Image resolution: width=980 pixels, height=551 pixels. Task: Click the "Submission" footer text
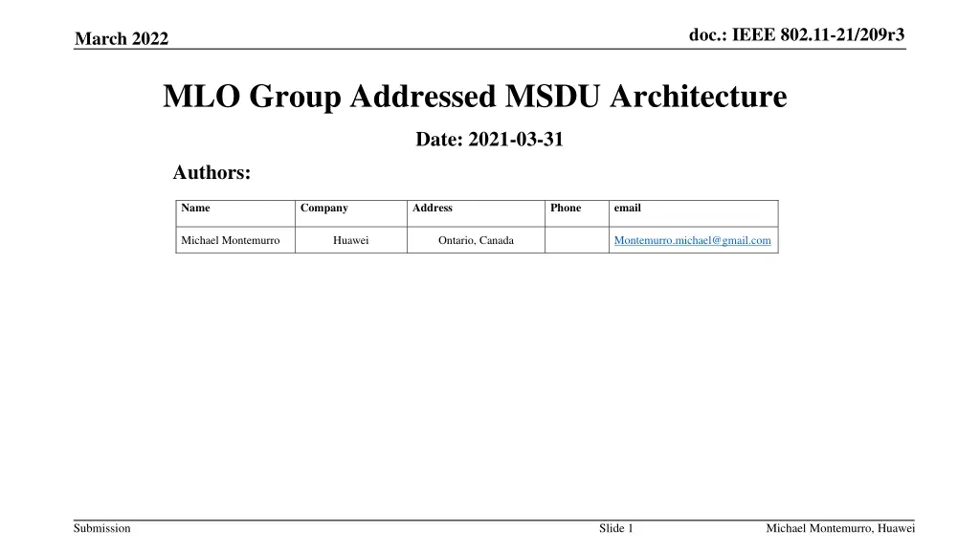[x=101, y=527]
